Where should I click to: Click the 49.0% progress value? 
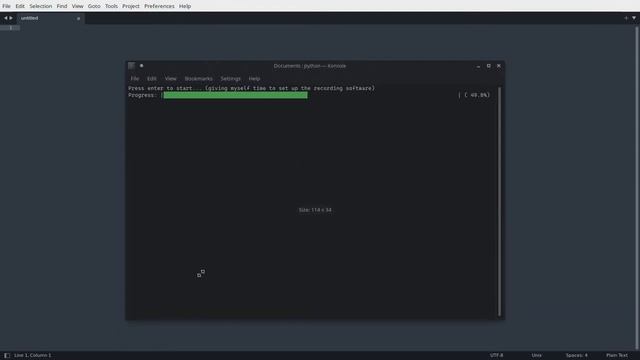click(480, 95)
